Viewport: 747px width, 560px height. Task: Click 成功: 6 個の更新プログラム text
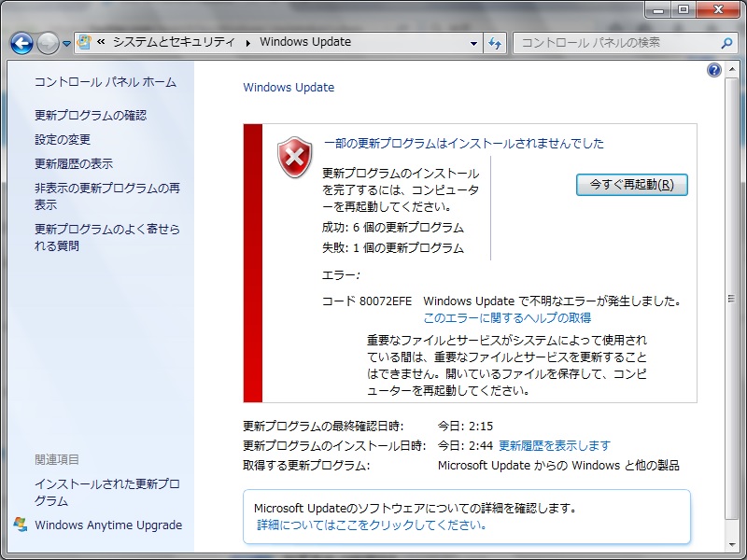tap(393, 228)
